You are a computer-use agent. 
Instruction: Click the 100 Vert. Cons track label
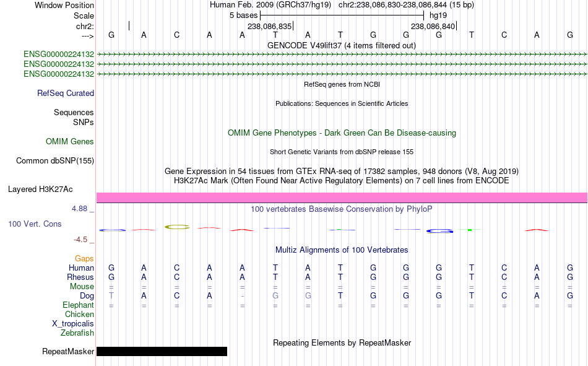tap(35, 224)
